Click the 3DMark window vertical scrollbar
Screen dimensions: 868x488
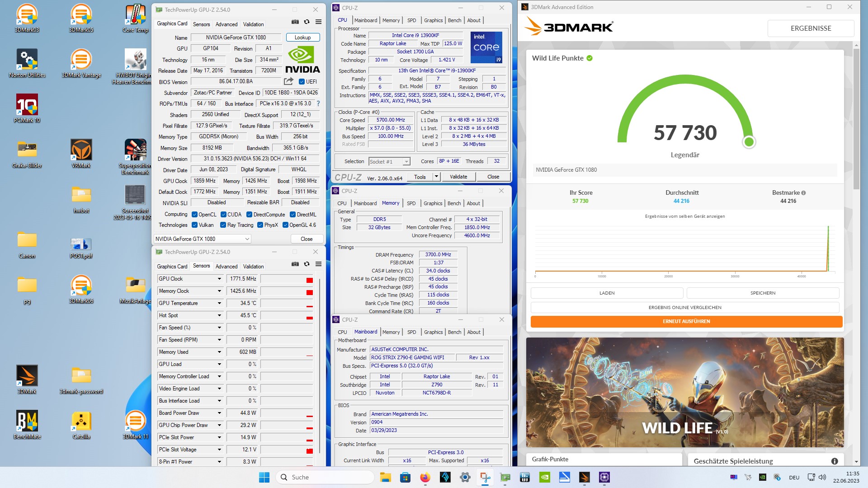coord(856,118)
